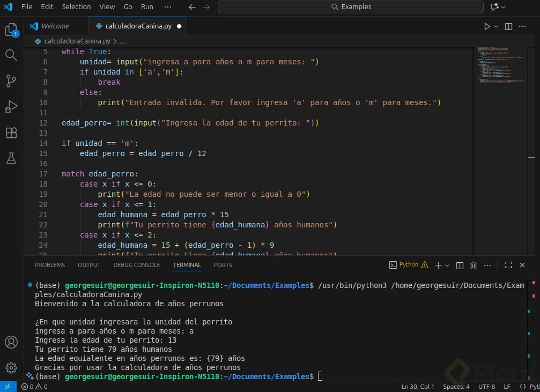Click the Run Python File play button
The width and height of the screenshot is (540, 392).
click(487, 26)
